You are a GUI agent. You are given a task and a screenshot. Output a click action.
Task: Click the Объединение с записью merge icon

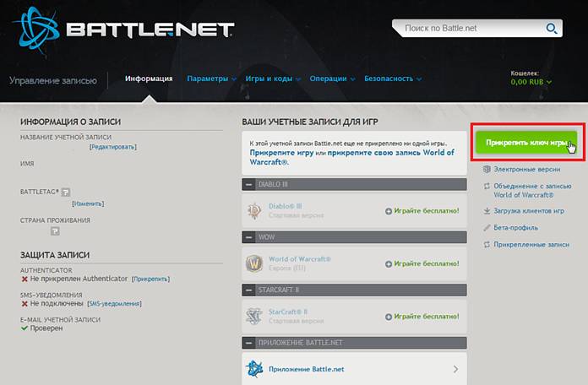point(487,186)
